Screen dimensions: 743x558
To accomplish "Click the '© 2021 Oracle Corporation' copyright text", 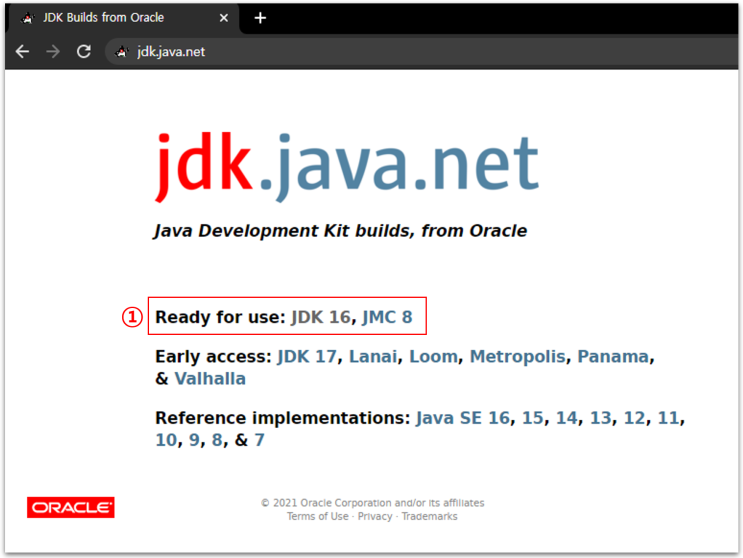I will tap(372, 503).
